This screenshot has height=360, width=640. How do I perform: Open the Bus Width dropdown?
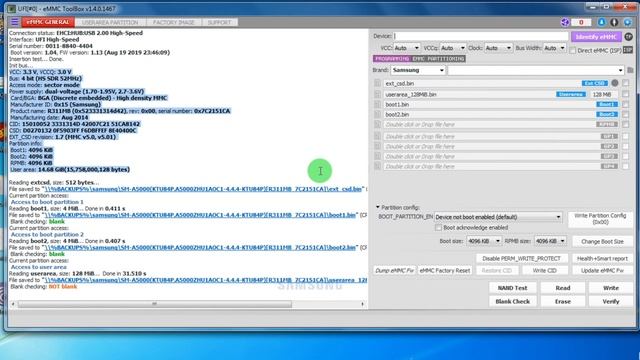(554, 48)
